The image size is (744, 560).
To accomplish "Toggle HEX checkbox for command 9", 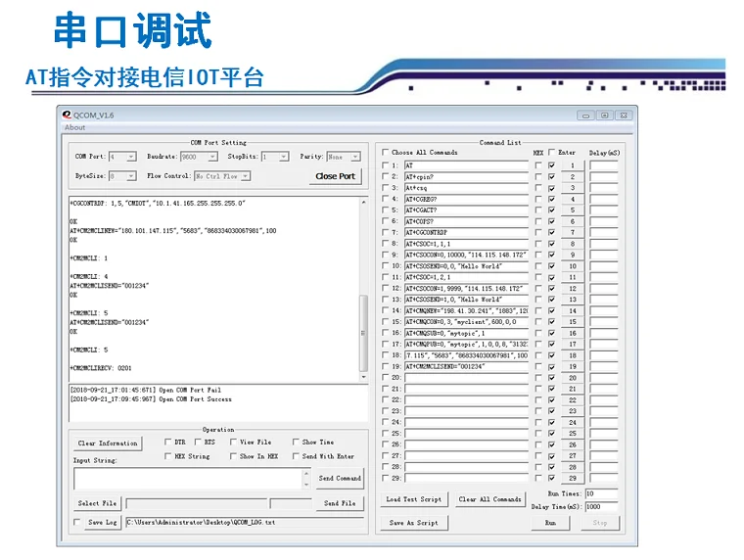I will click(x=538, y=255).
